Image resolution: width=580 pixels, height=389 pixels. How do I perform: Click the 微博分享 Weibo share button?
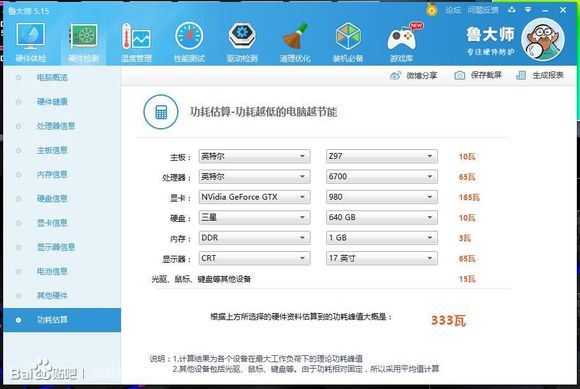414,75
